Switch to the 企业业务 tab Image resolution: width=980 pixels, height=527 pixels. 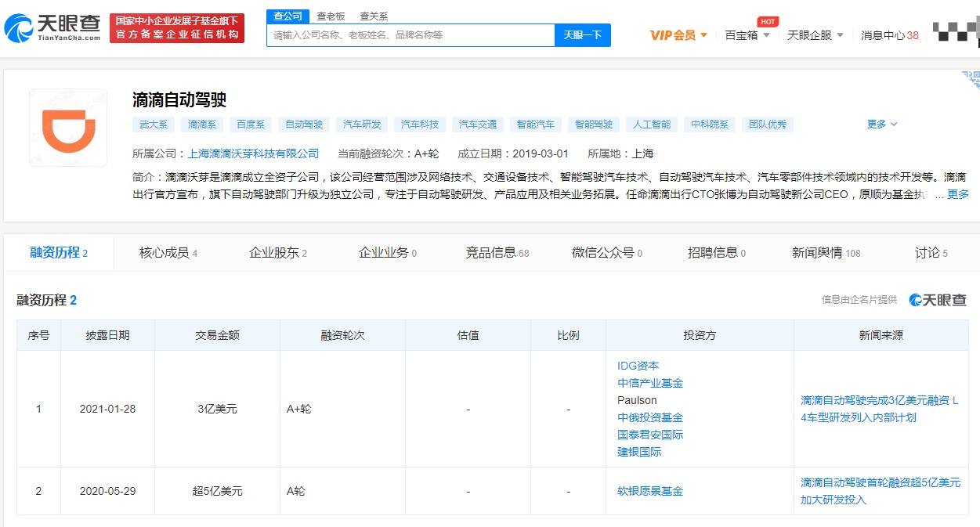(388, 252)
